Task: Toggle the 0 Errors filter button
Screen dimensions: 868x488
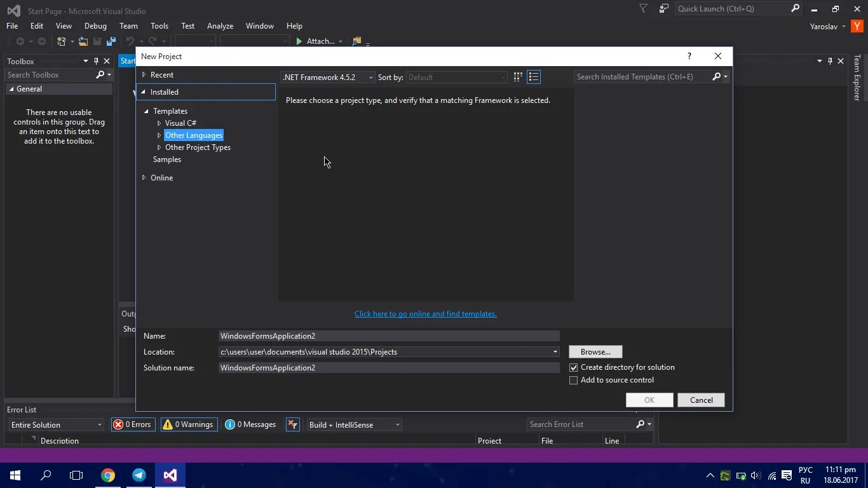Action: (x=133, y=424)
